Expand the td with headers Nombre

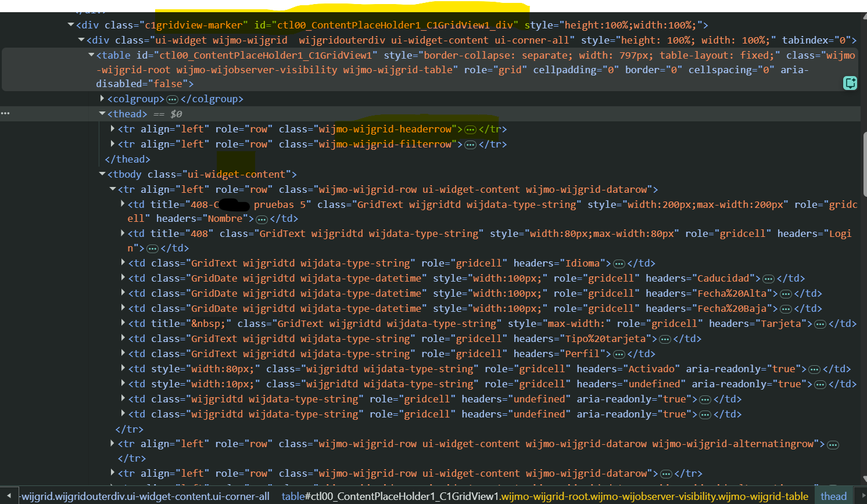tap(123, 204)
